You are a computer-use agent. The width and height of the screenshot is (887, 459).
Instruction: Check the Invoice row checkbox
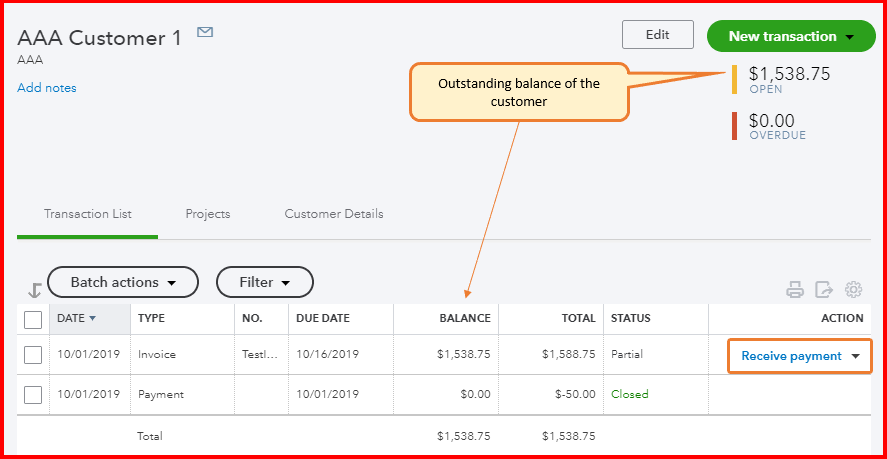(x=33, y=355)
